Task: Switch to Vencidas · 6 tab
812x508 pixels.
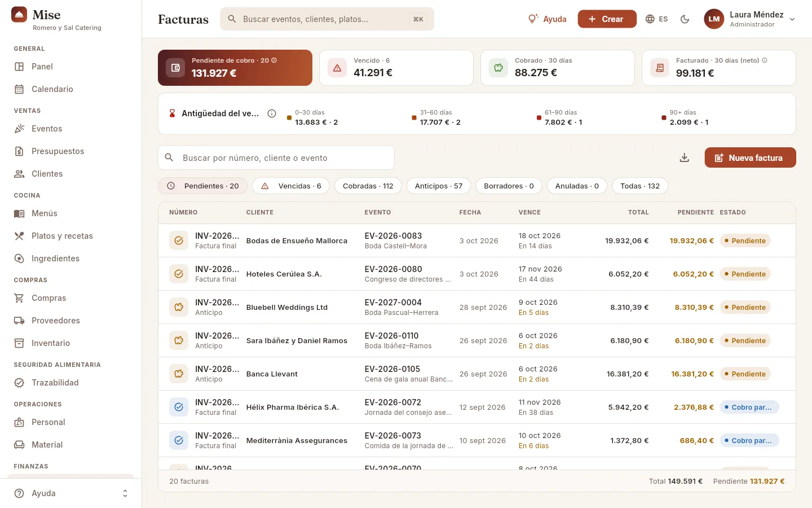Action: coord(291,186)
